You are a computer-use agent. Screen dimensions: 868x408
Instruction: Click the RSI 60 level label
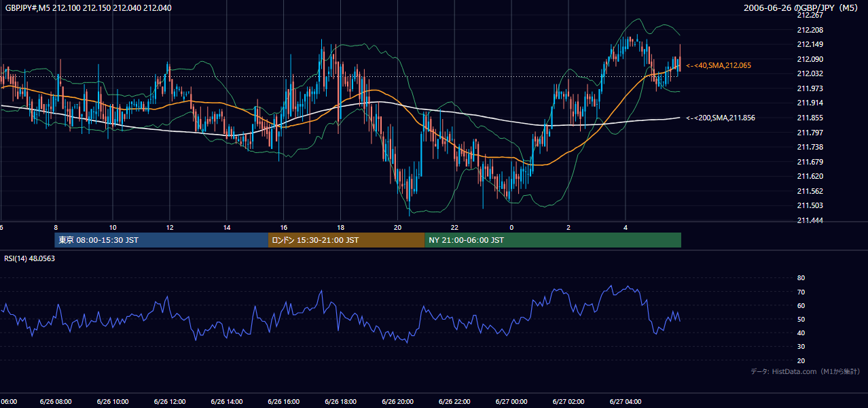tap(801, 305)
